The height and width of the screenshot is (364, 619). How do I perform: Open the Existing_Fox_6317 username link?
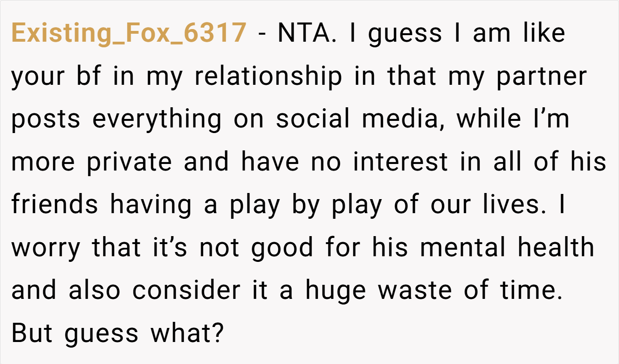click(x=128, y=34)
